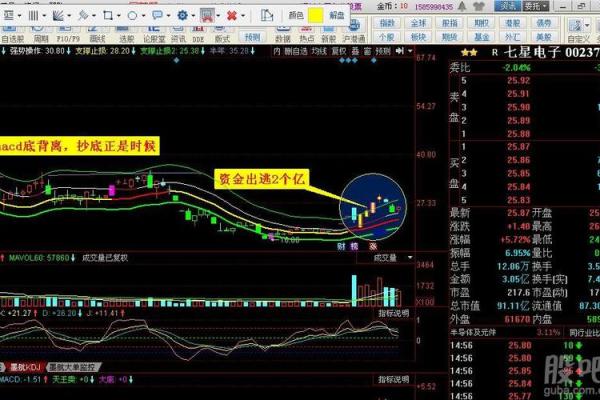Select the ruler measurement tool

[266, 15]
